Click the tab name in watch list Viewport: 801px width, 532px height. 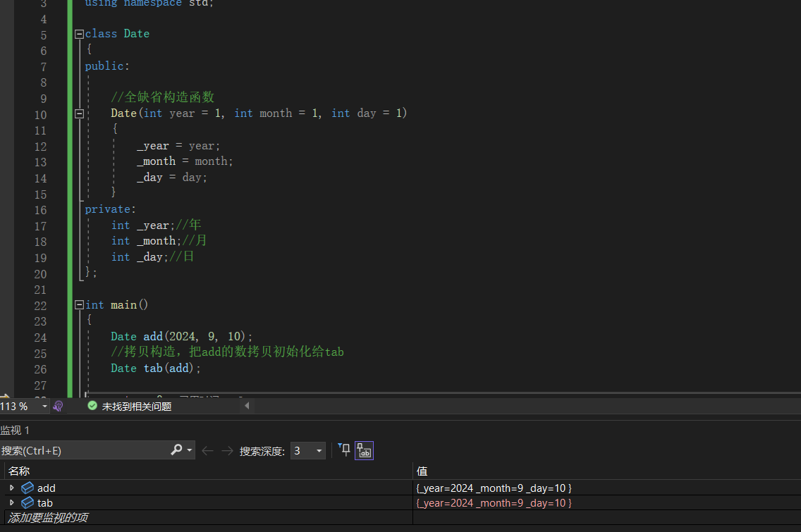[45, 503]
